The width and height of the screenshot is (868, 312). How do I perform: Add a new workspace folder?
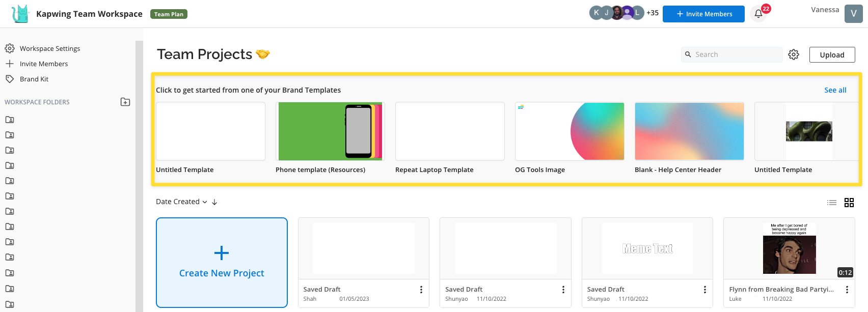pyautogui.click(x=125, y=102)
